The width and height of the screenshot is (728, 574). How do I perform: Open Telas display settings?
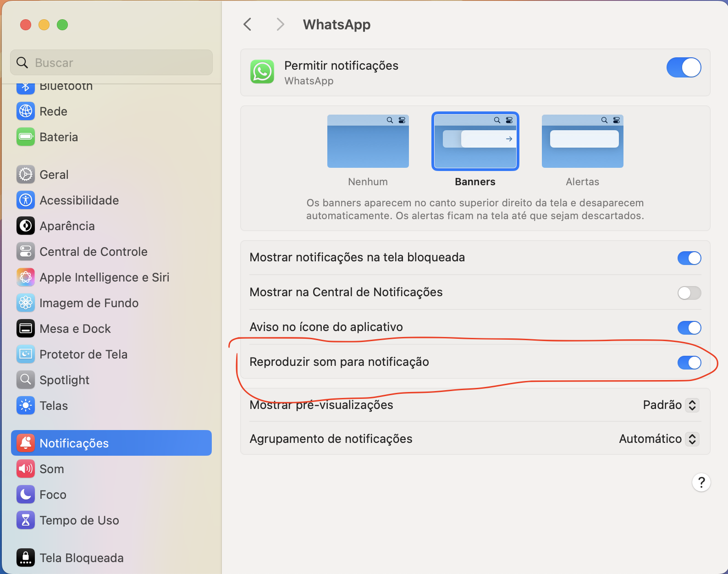pos(111,405)
